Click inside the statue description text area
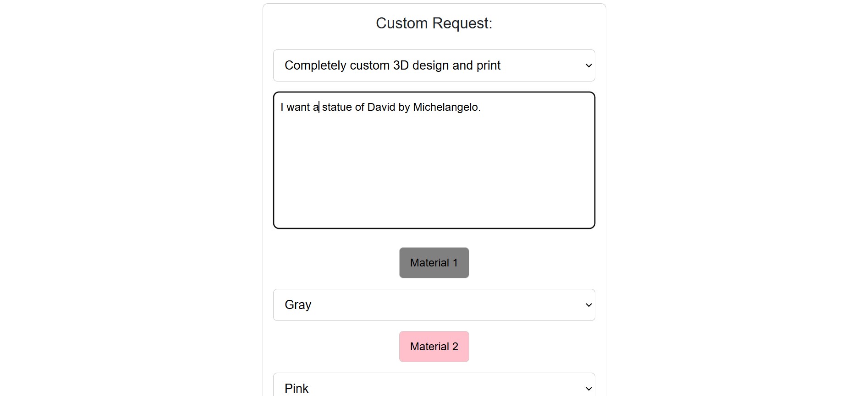The width and height of the screenshot is (868, 396). pyautogui.click(x=434, y=160)
